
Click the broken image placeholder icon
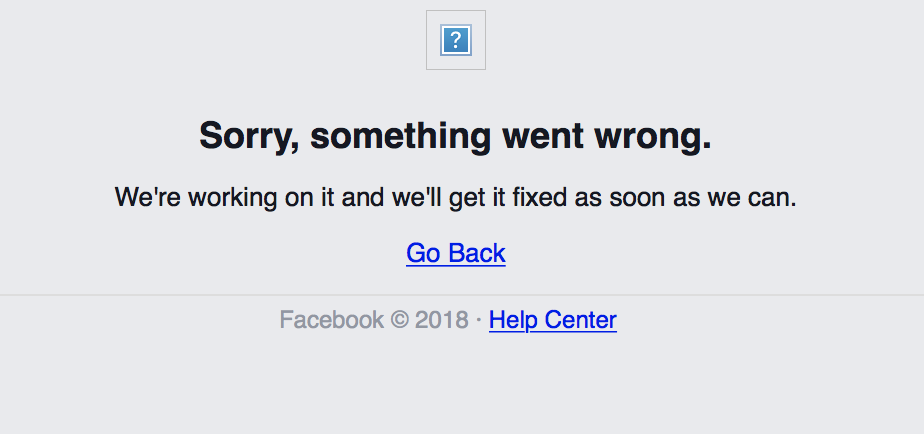tap(455, 40)
